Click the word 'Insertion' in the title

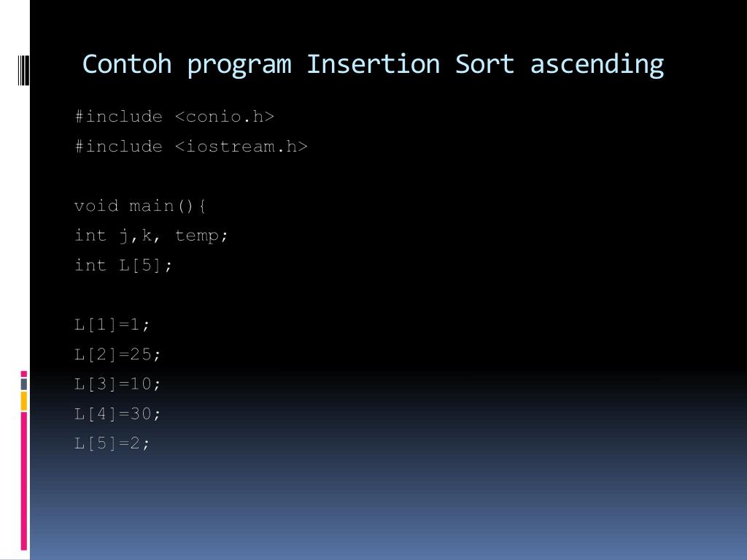[x=373, y=64]
